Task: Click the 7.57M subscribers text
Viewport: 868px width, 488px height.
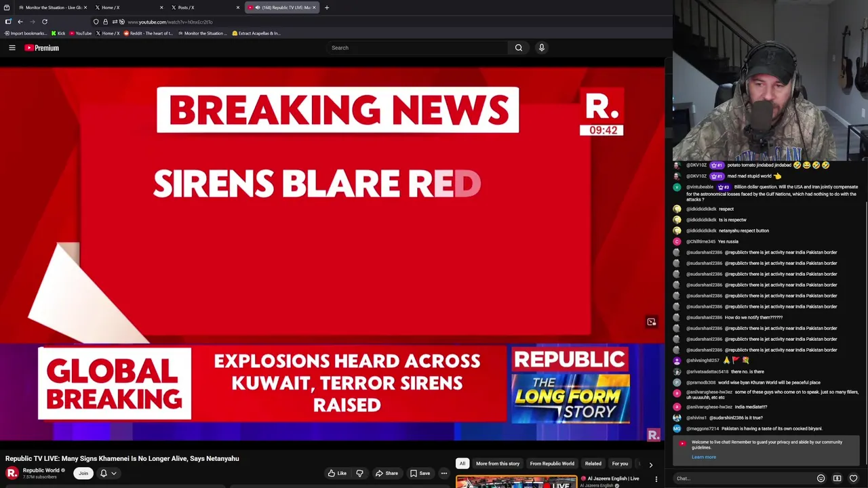Action: (x=39, y=477)
